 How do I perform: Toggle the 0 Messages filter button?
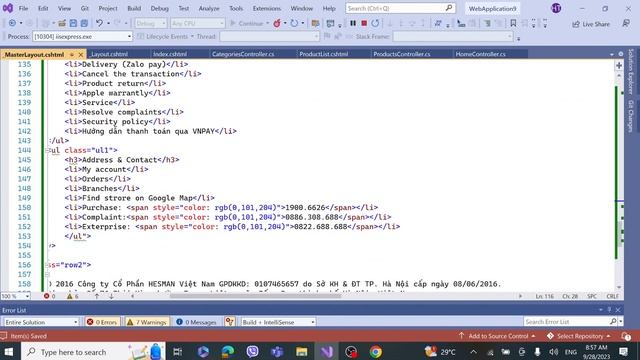pyautogui.click(x=196, y=322)
